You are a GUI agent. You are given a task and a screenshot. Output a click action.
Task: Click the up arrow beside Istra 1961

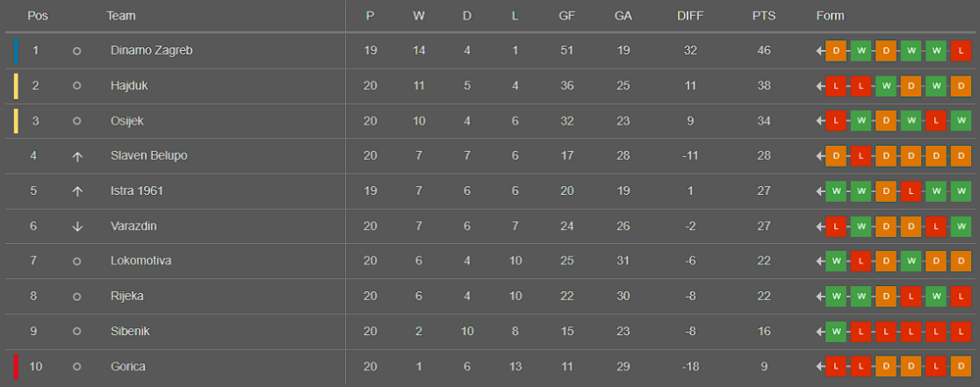76,191
